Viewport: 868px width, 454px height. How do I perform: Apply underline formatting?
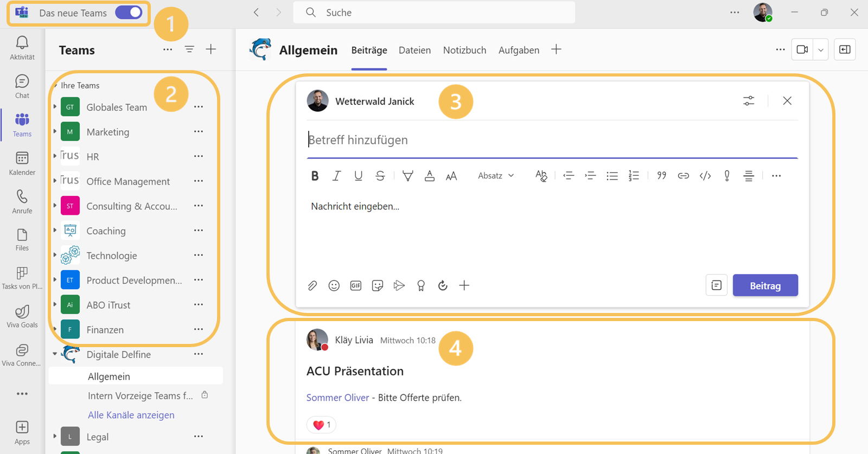(358, 176)
